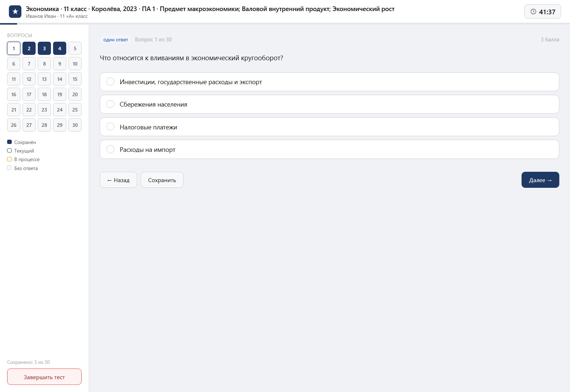Navigate to the last question 30
Viewport: 570px width, 392px height.
(75, 125)
